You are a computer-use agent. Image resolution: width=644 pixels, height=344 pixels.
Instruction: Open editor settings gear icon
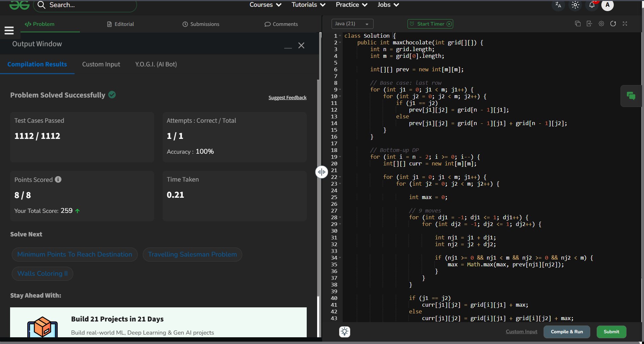pyautogui.click(x=601, y=24)
